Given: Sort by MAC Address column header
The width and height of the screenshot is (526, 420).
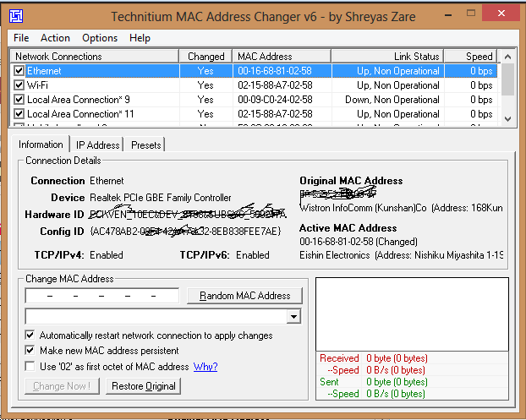Looking at the screenshot, I should click(282, 57).
